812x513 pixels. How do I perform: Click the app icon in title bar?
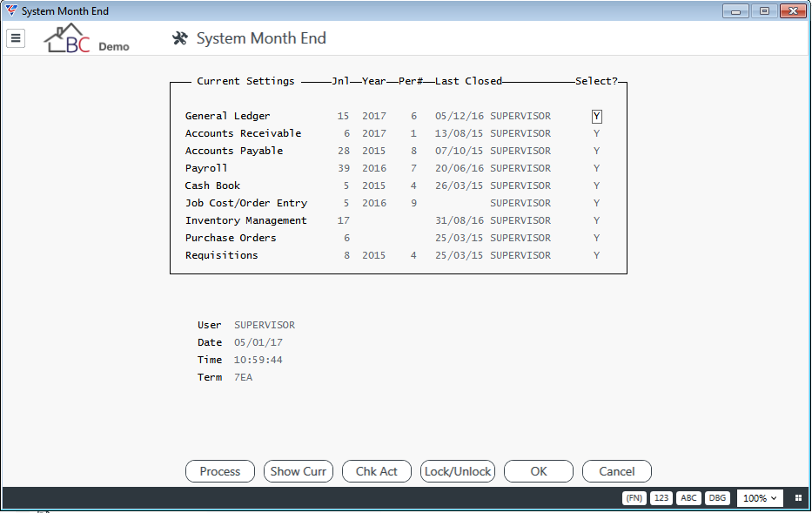pos(10,10)
